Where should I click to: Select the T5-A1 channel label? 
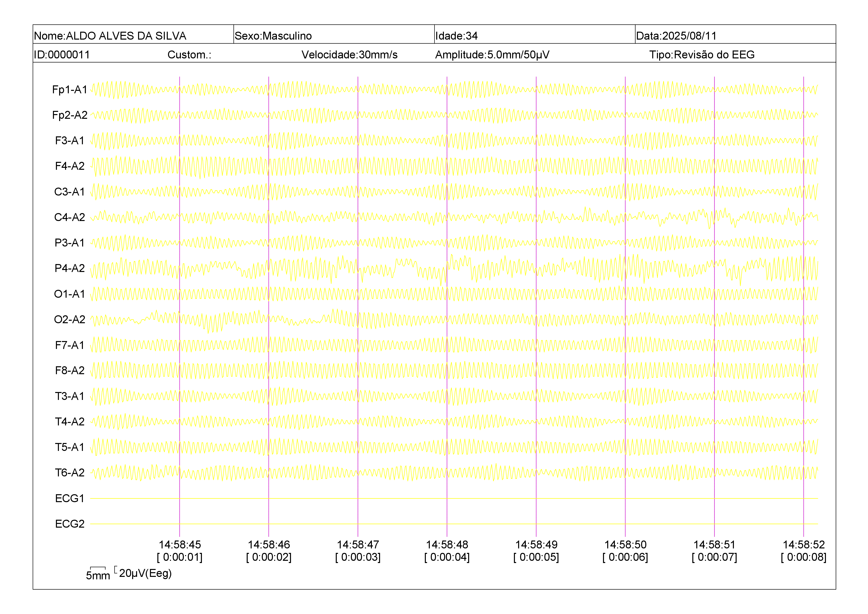tap(70, 447)
